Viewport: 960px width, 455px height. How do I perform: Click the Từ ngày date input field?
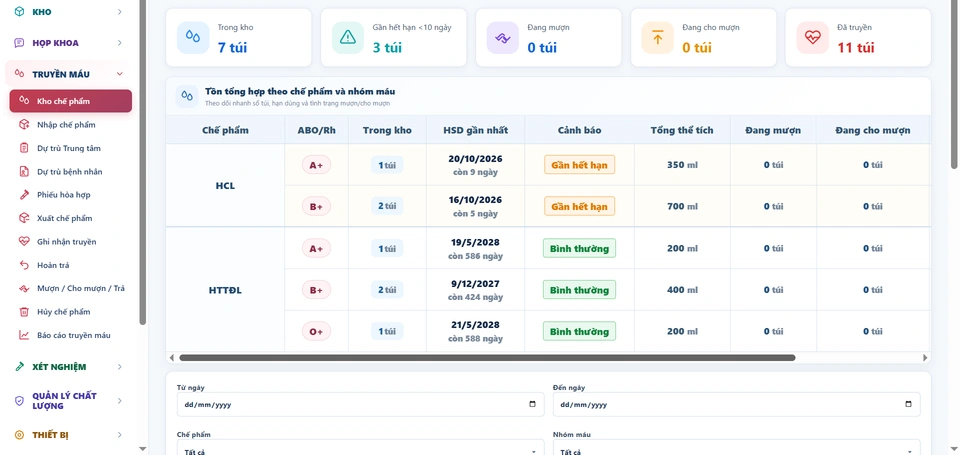click(x=360, y=405)
